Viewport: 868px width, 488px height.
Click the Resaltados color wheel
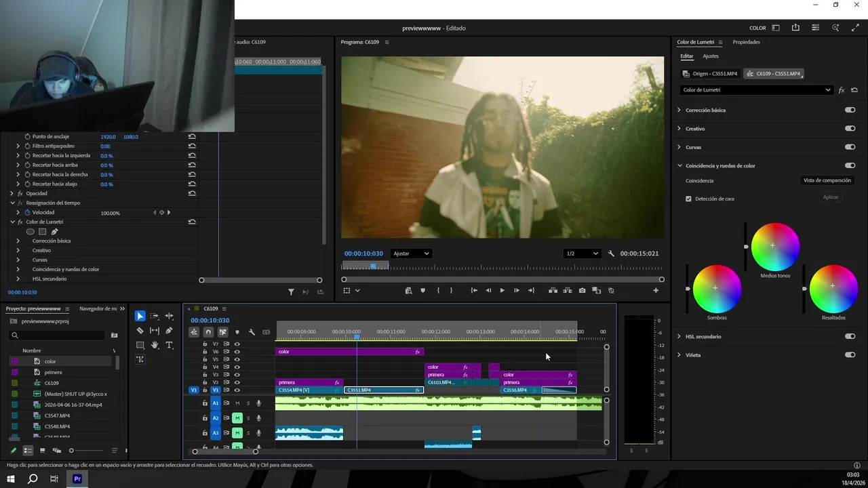(x=833, y=289)
